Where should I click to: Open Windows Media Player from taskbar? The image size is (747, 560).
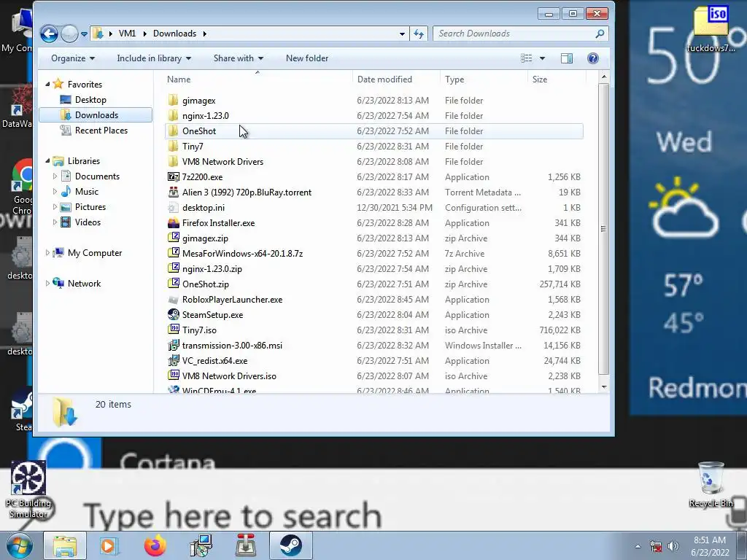[x=109, y=545]
